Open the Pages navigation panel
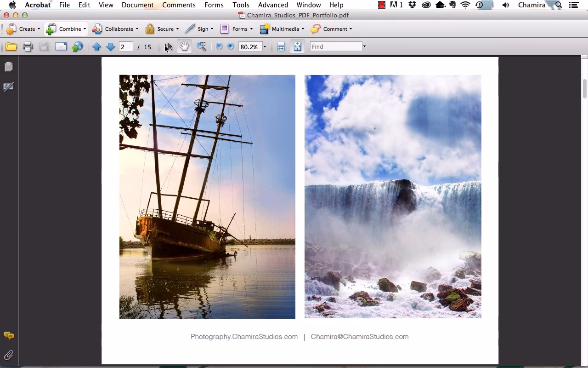The width and height of the screenshot is (588, 368). pos(9,66)
